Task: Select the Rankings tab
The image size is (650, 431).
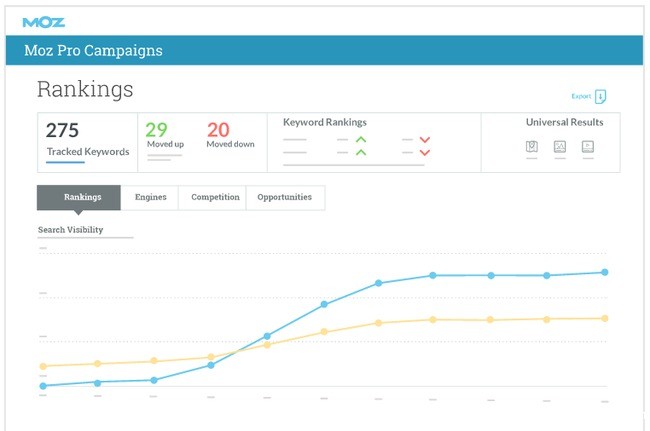Action: click(79, 198)
